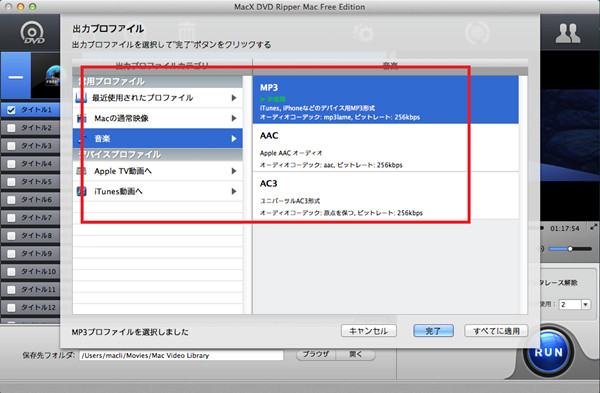Select Macの通常映像 category
Image resolution: width=600 pixels, height=393 pixels.
[158, 118]
